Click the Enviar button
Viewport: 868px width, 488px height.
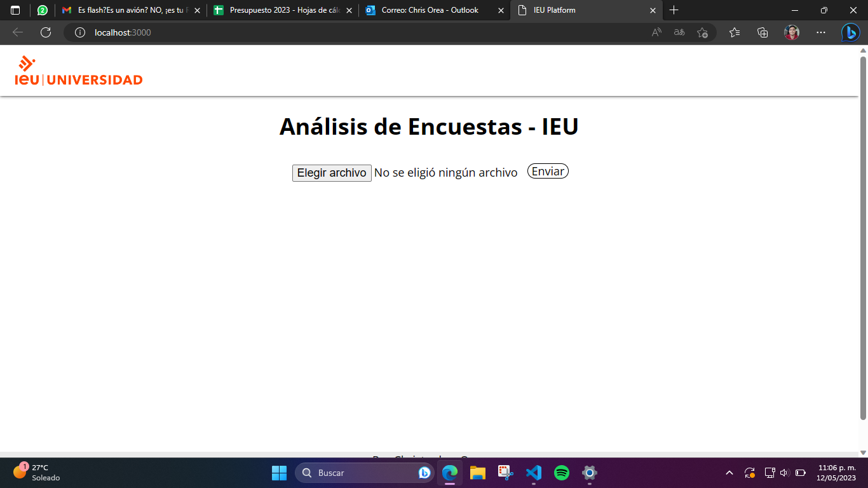(548, 172)
